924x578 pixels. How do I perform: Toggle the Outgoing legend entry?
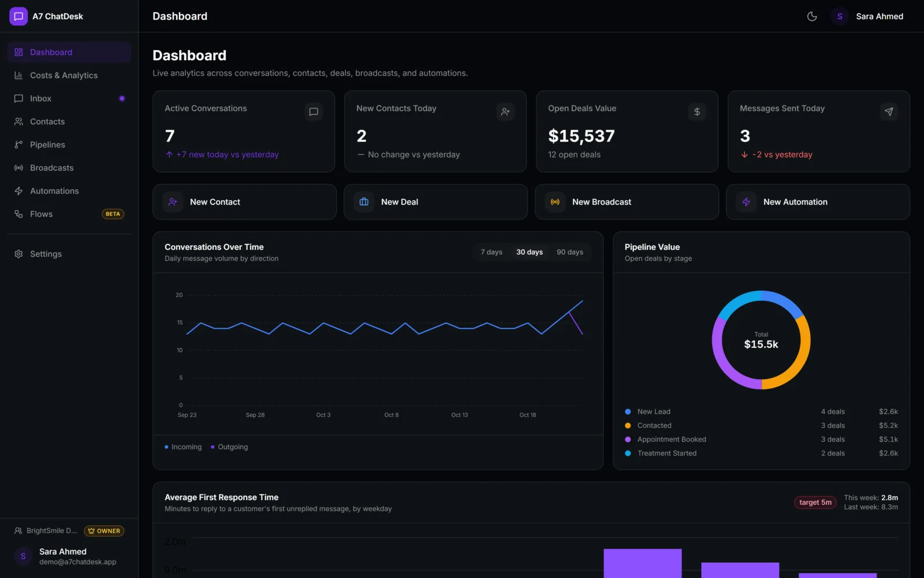point(229,447)
